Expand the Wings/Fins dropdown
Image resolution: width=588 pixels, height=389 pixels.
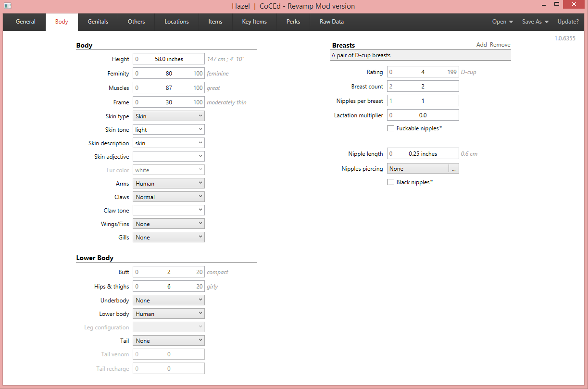168,224
